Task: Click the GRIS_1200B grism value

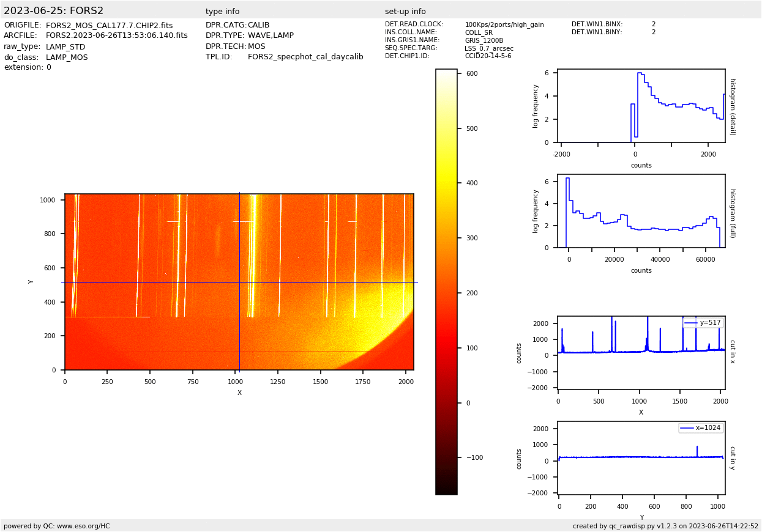Action: pyautogui.click(x=484, y=40)
